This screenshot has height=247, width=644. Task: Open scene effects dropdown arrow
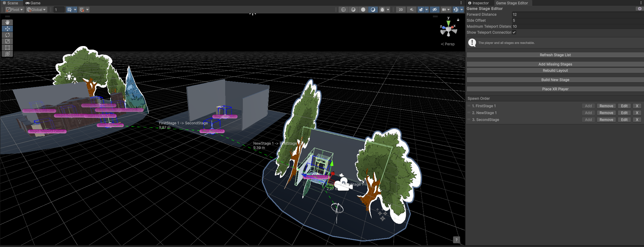point(427,10)
